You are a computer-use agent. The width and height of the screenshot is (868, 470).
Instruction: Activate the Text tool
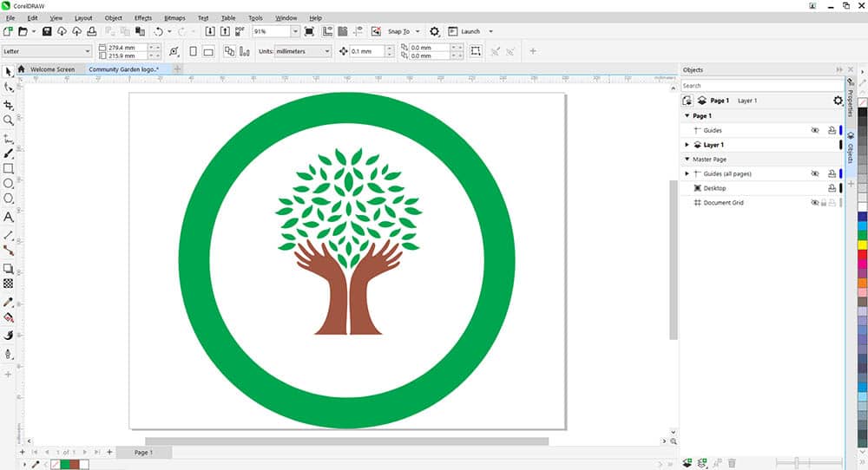[x=9, y=217]
